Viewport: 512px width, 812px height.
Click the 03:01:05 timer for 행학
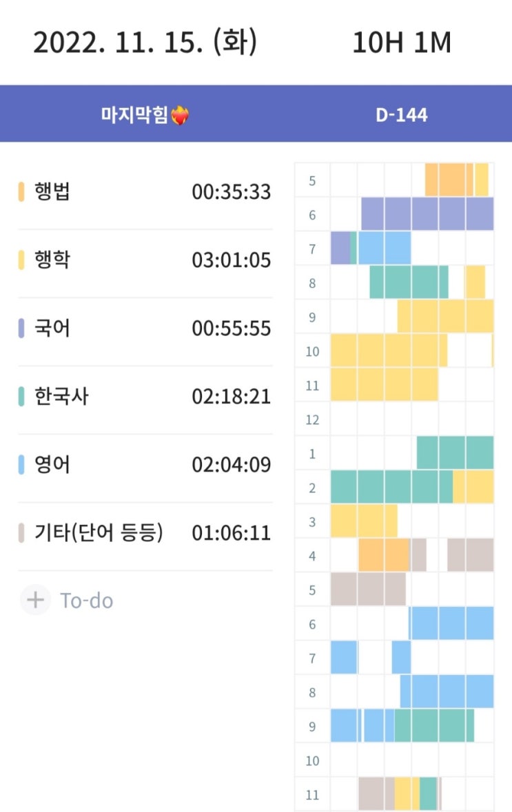232,260
